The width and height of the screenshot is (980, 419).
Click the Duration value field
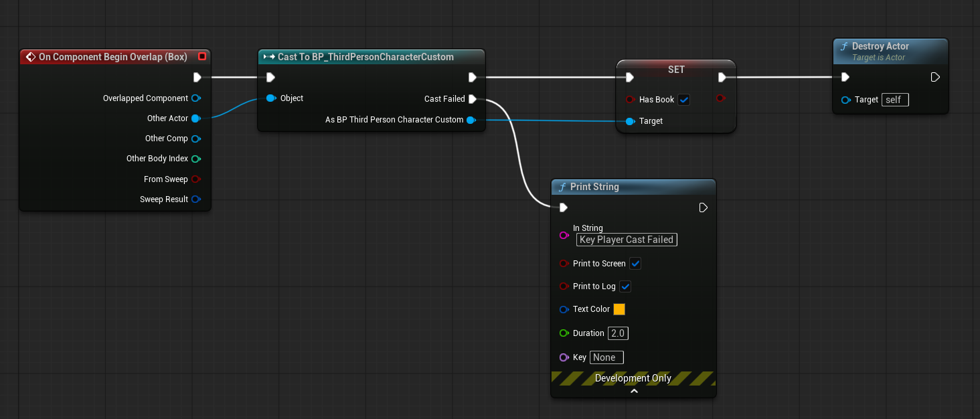click(x=618, y=333)
